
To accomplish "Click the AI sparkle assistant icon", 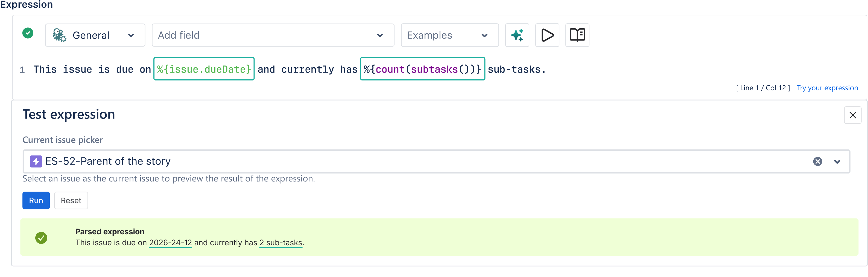I will pyautogui.click(x=517, y=35).
